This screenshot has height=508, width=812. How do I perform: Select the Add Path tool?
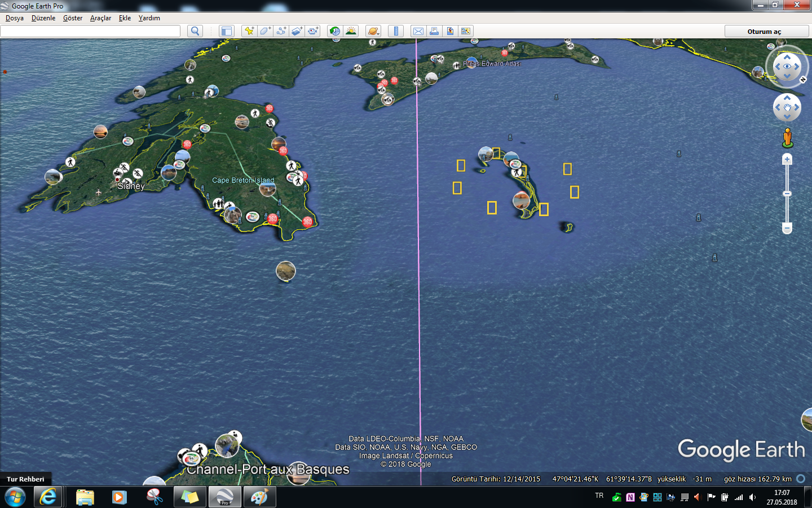[x=281, y=31]
